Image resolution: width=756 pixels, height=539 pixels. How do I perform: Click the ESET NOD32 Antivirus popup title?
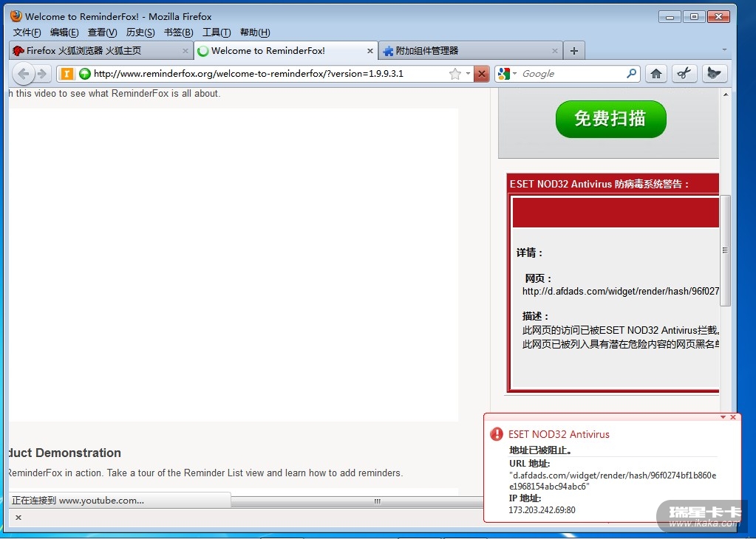[x=559, y=434]
